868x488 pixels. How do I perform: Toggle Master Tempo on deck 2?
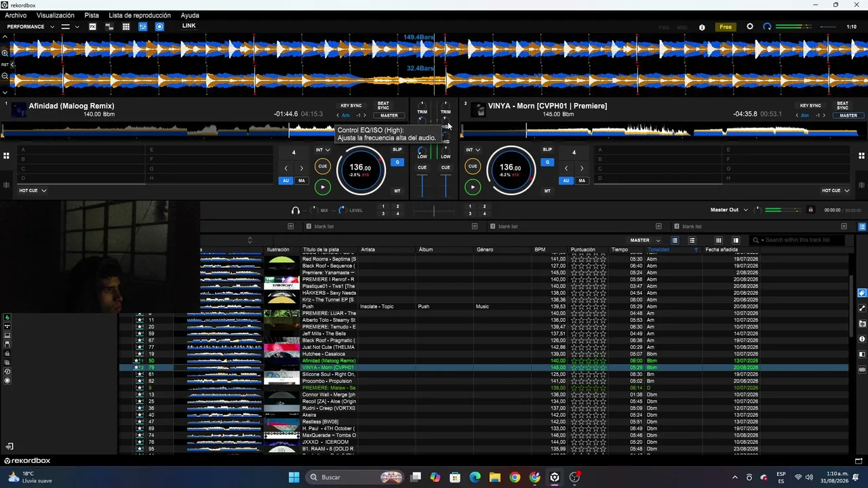(x=547, y=191)
